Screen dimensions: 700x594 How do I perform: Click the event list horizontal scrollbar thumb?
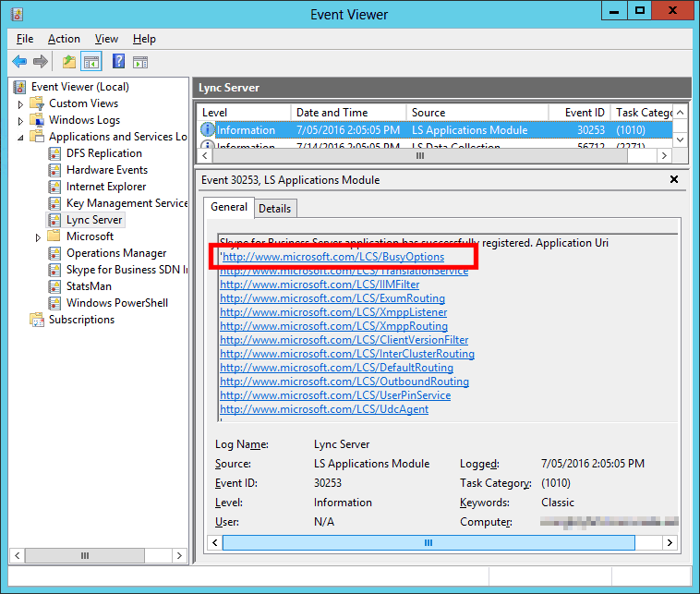tap(420, 156)
